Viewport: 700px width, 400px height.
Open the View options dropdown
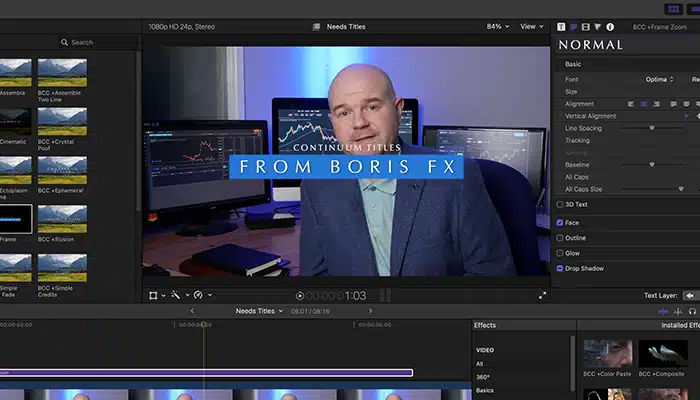532,27
